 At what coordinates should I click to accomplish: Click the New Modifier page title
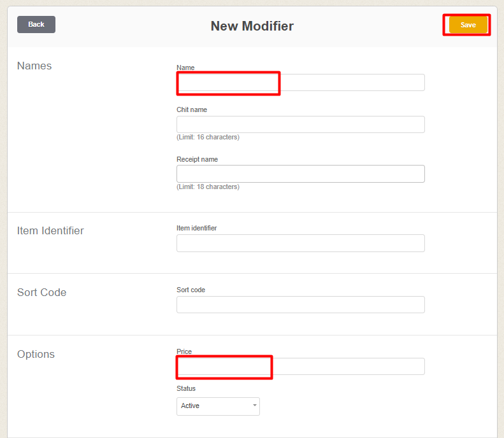pyautogui.click(x=252, y=26)
